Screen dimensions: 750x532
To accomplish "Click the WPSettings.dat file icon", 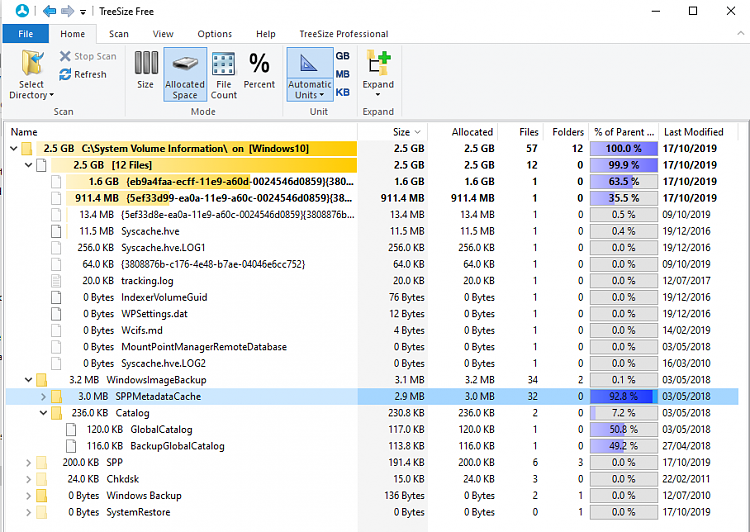I will pyautogui.click(x=56, y=314).
